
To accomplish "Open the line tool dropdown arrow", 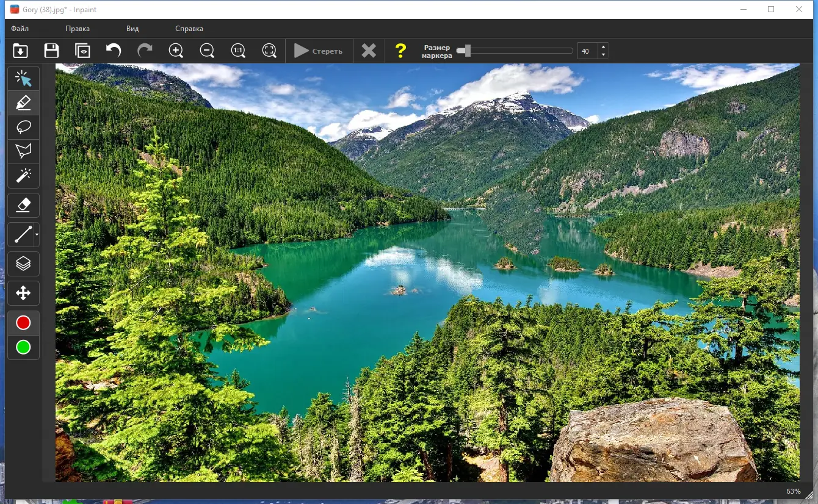I will click(x=35, y=235).
